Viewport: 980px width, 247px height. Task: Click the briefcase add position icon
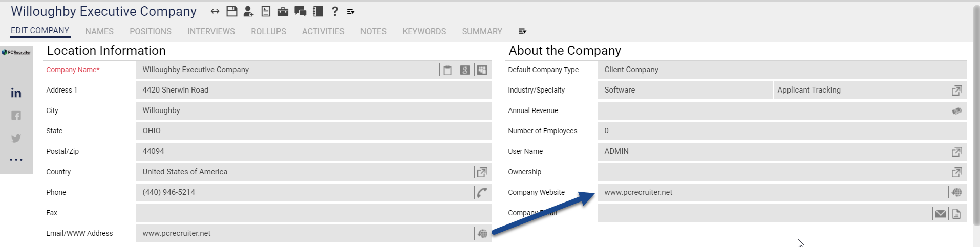(283, 11)
